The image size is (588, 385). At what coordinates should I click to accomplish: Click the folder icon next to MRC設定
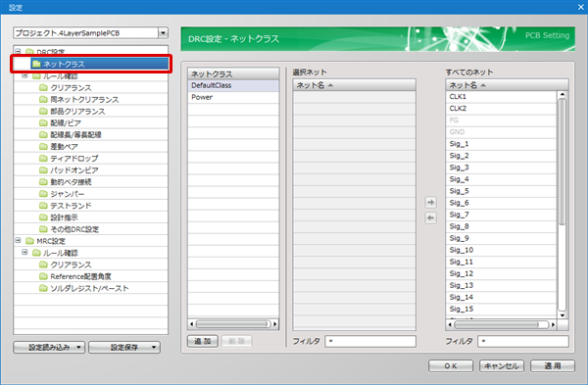coord(29,241)
